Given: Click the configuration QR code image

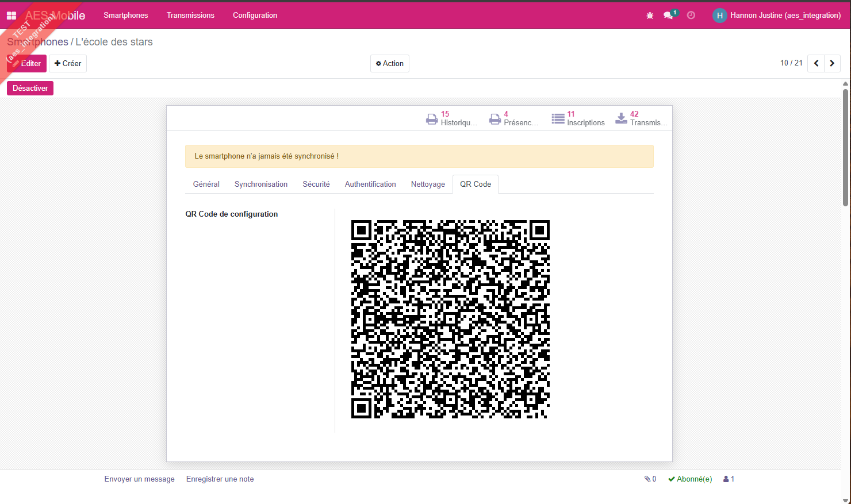Looking at the screenshot, I should (x=450, y=319).
